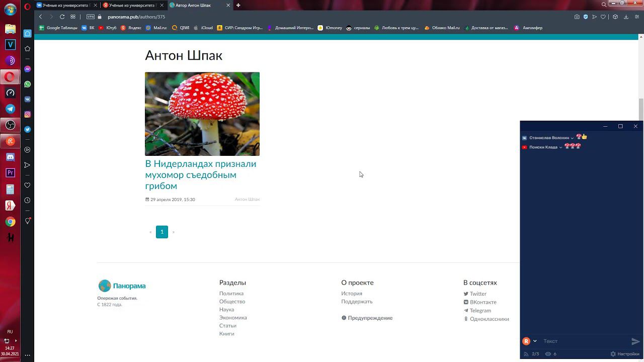Viewport: 644px width, 362px height.
Task: Open the Облако Mail.ru bookmark
Action: tap(442, 28)
